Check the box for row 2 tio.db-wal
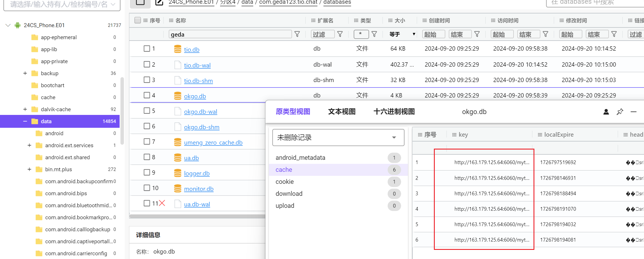This screenshot has height=259, width=644. click(147, 64)
